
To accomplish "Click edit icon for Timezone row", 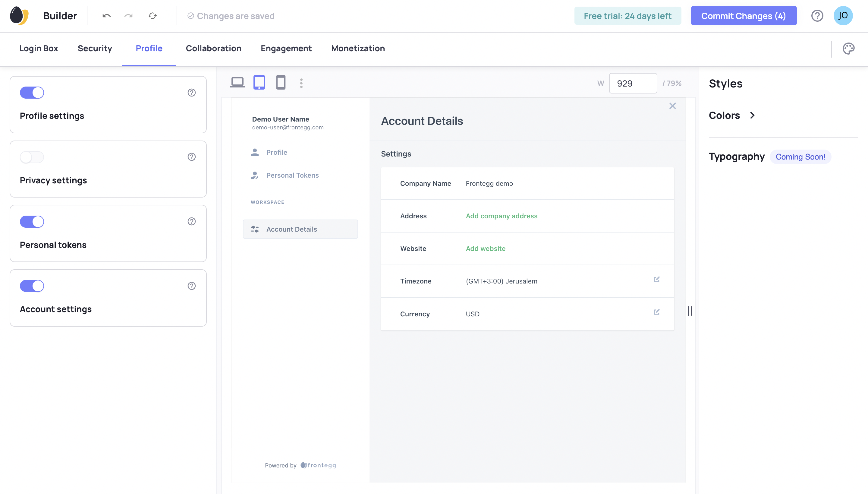I will 656,280.
